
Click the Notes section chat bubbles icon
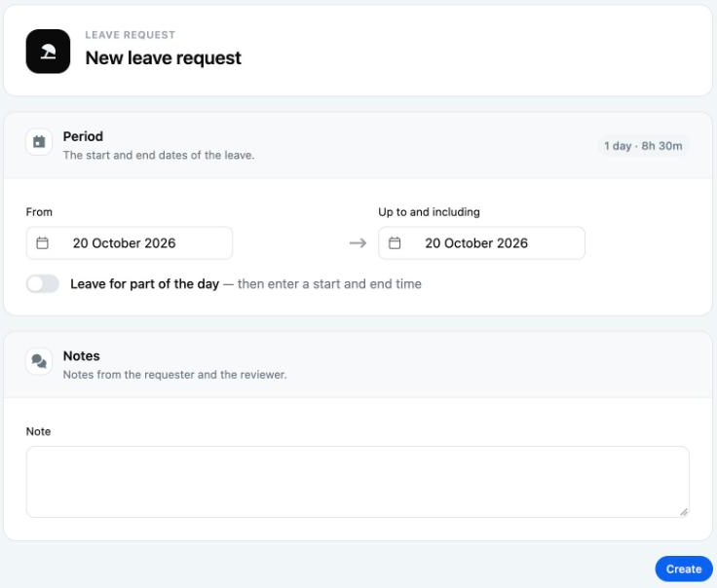point(39,361)
